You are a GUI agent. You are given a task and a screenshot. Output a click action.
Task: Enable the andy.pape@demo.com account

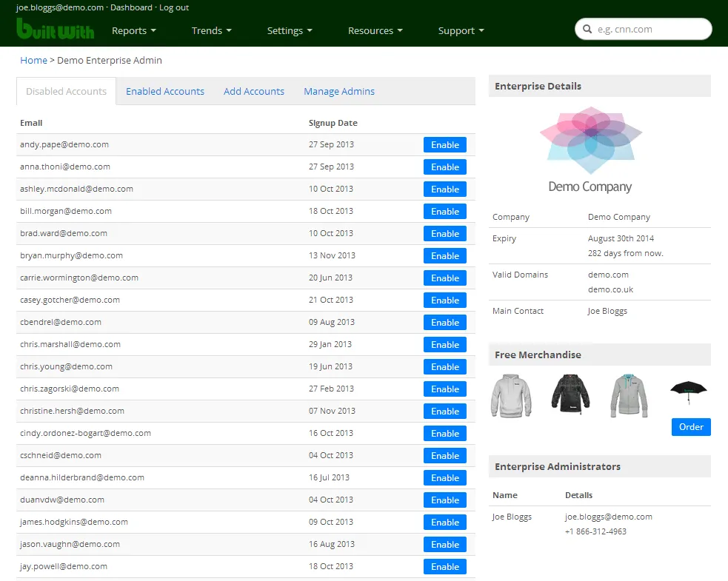coord(444,145)
